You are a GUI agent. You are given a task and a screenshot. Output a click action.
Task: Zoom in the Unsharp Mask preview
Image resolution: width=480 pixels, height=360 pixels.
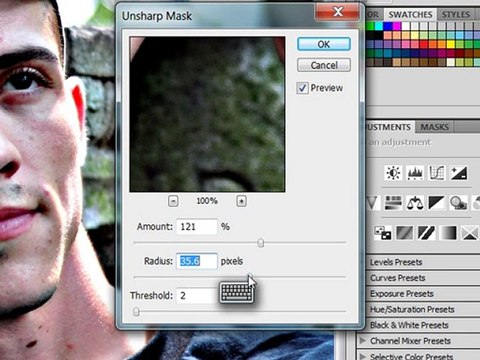(241, 201)
